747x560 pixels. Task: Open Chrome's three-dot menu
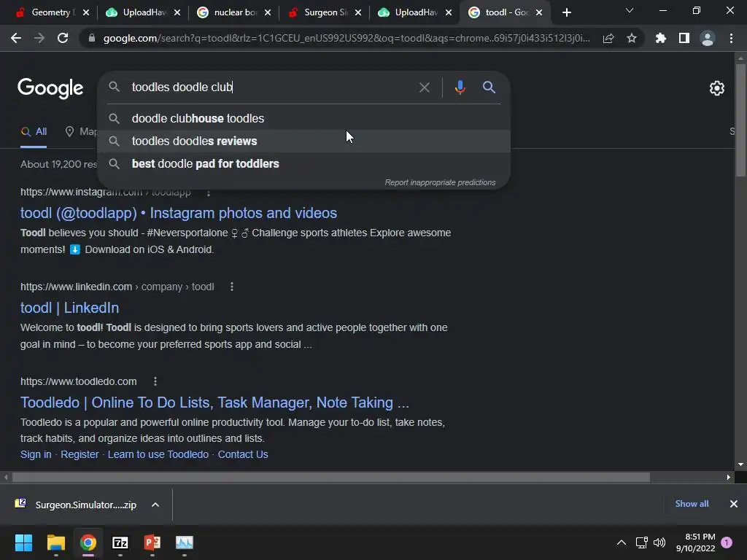(x=731, y=38)
